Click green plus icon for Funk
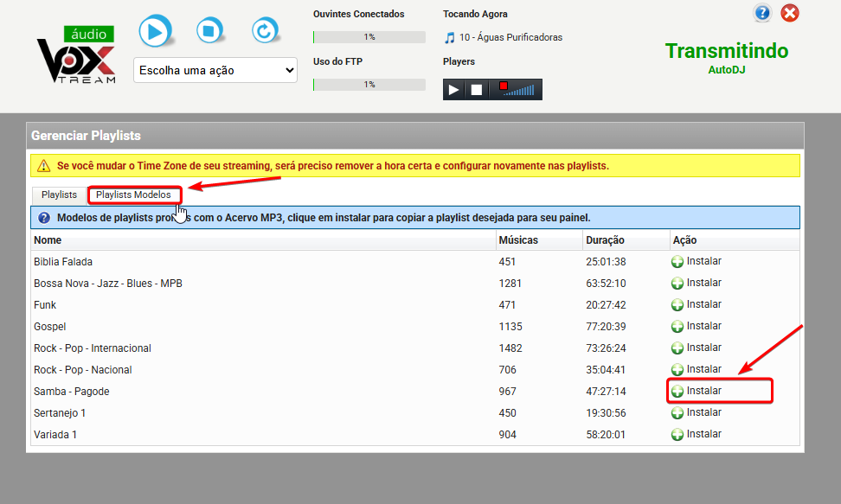Screen dimensions: 841x504 click(x=677, y=305)
